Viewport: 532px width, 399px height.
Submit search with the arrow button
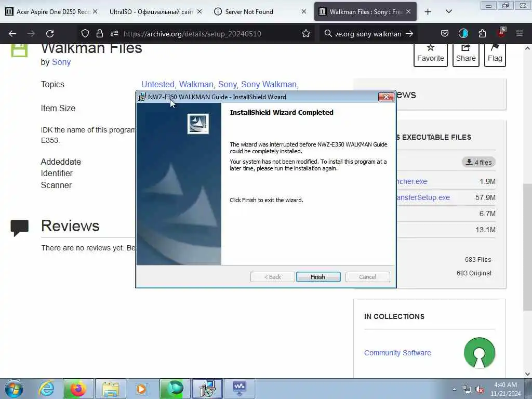pyautogui.click(x=409, y=34)
